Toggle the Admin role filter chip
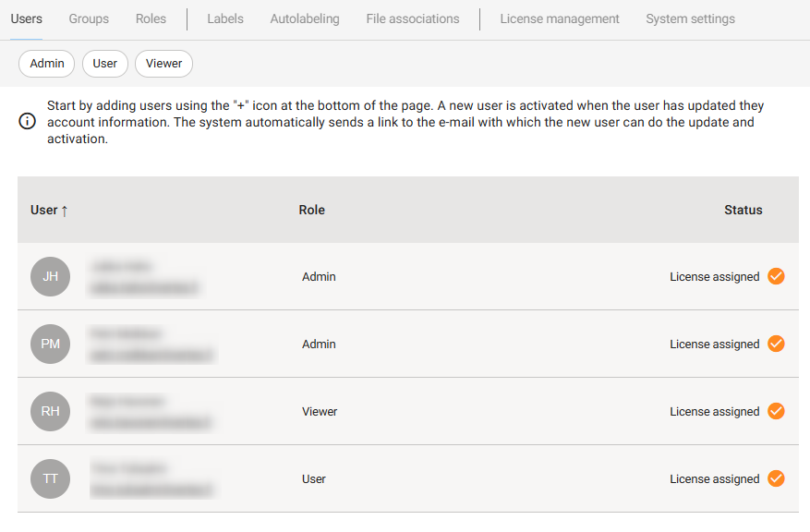 47,64
